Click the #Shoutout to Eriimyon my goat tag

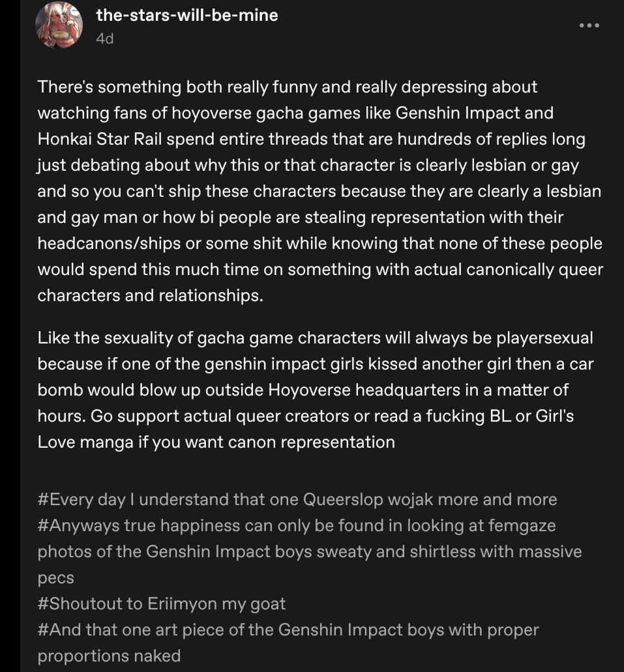tap(162, 603)
